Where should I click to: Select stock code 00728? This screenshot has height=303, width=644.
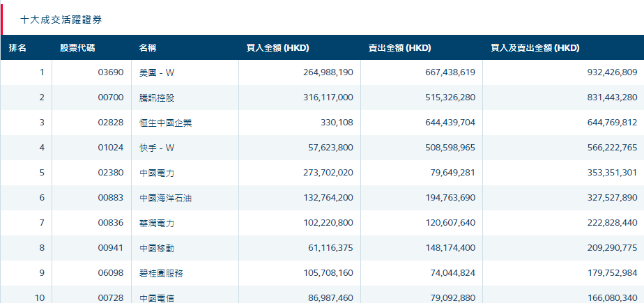[x=111, y=297]
